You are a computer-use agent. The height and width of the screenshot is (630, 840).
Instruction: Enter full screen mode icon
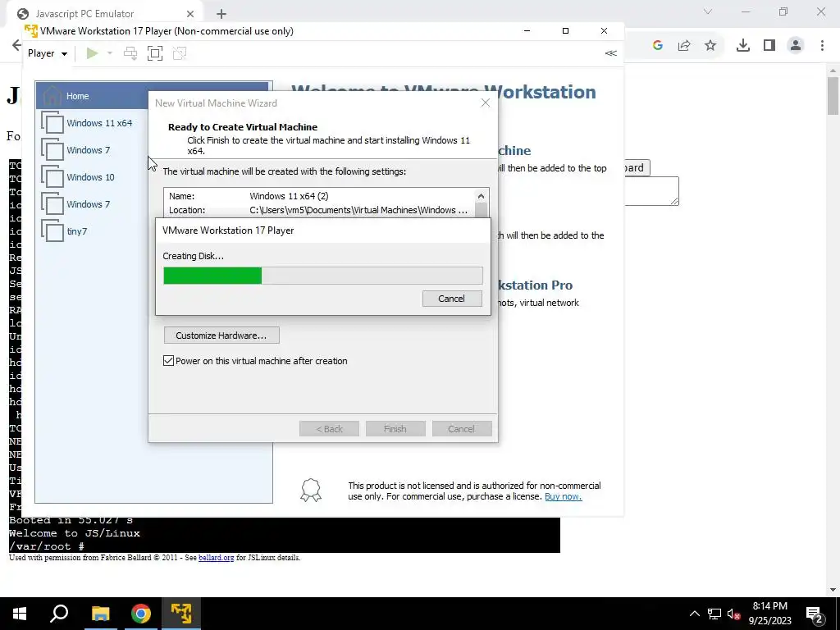point(155,53)
